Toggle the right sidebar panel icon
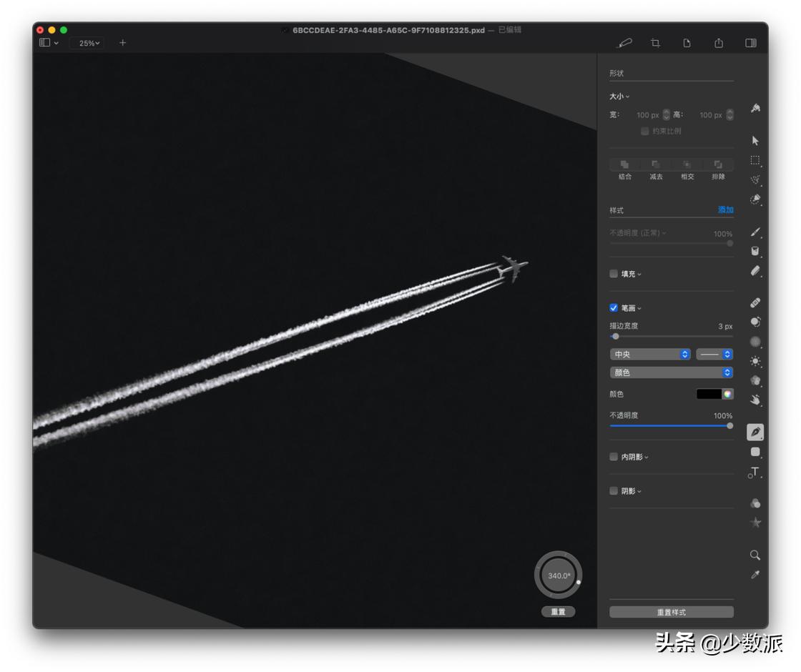 pos(751,43)
